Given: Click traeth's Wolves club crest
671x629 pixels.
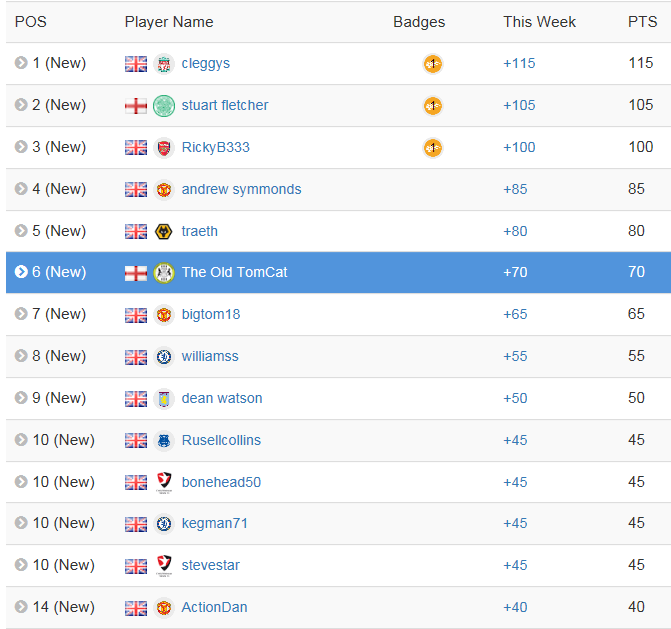Looking at the screenshot, I should (x=163, y=231).
